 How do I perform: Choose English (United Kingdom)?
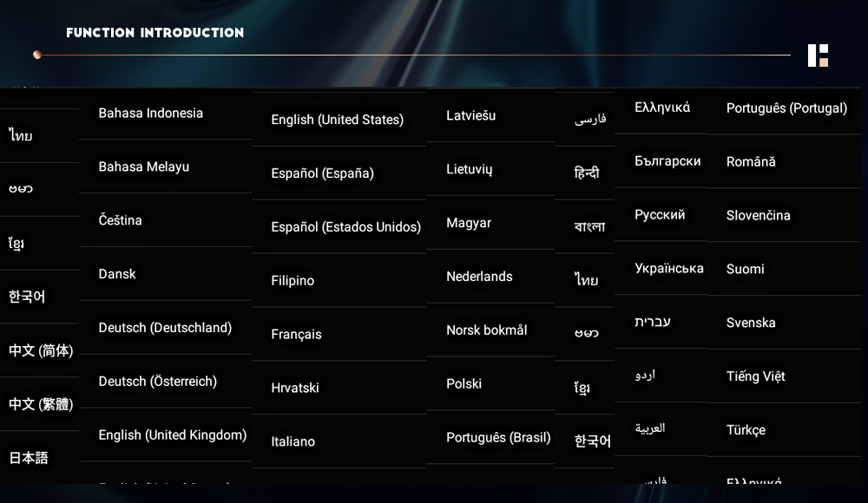[173, 435]
